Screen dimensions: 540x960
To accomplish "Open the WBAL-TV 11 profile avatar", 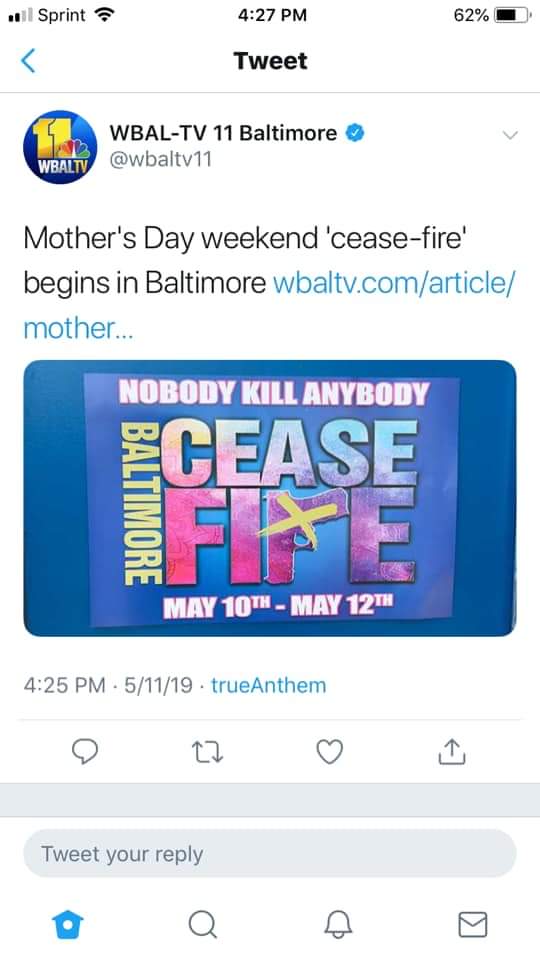I will (60, 147).
